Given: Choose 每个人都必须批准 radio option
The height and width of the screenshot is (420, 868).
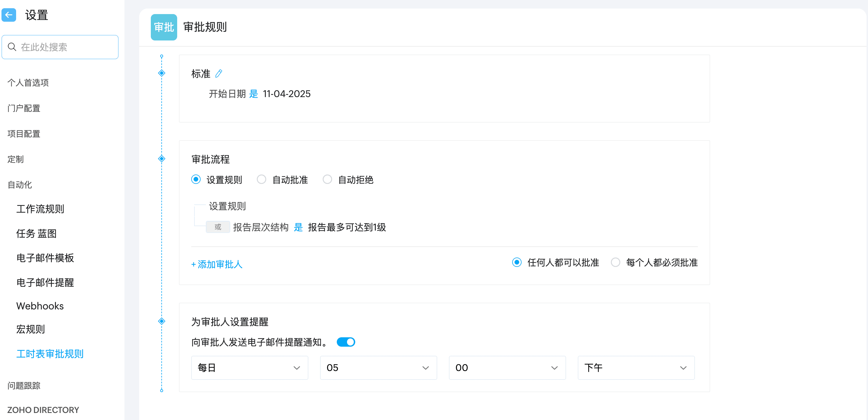Looking at the screenshot, I should pos(615,262).
